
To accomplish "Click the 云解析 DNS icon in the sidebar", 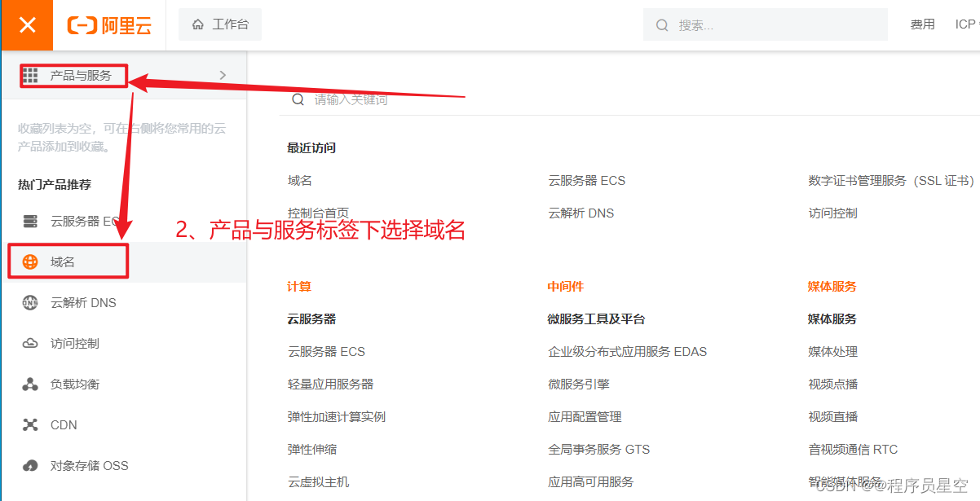I will [x=30, y=302].
